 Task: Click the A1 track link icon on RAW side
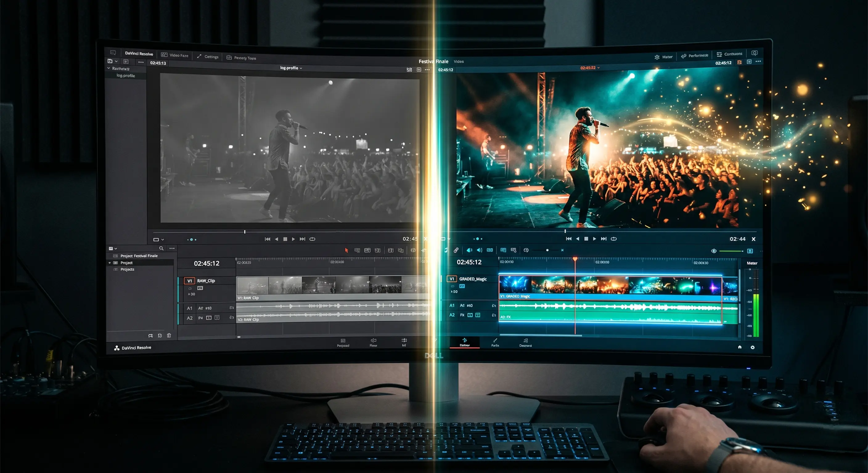(231, 308)
